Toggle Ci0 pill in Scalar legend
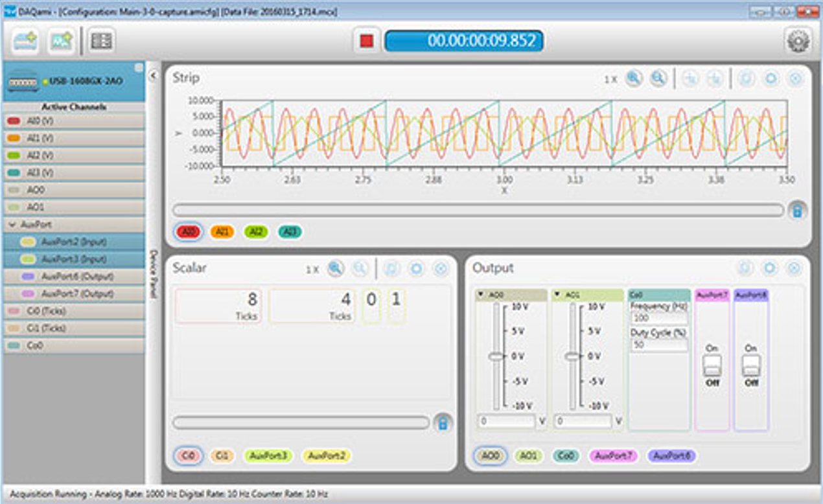The image size is (823, 504). click(x=188, y=456)
